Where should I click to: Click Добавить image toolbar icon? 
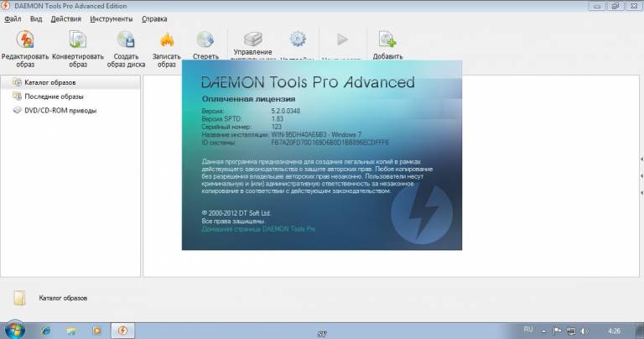coord(387,40)
